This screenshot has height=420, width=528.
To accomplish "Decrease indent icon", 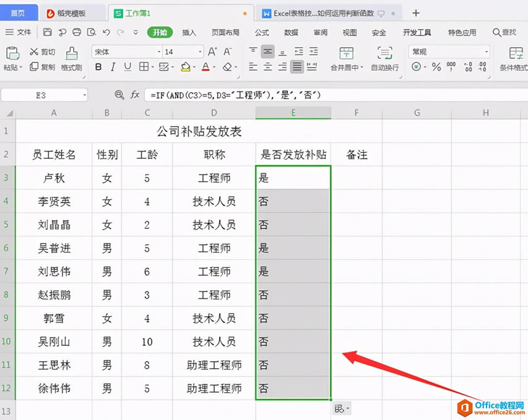I will [299, 51].
